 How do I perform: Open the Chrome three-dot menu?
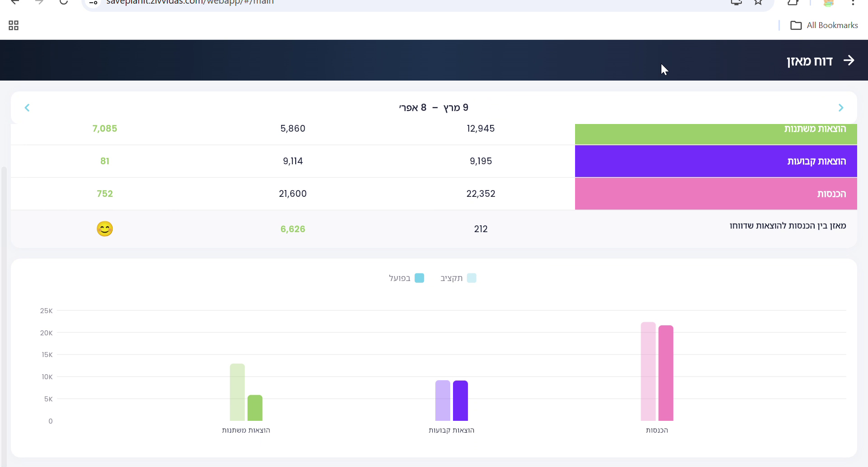[853, 2]
